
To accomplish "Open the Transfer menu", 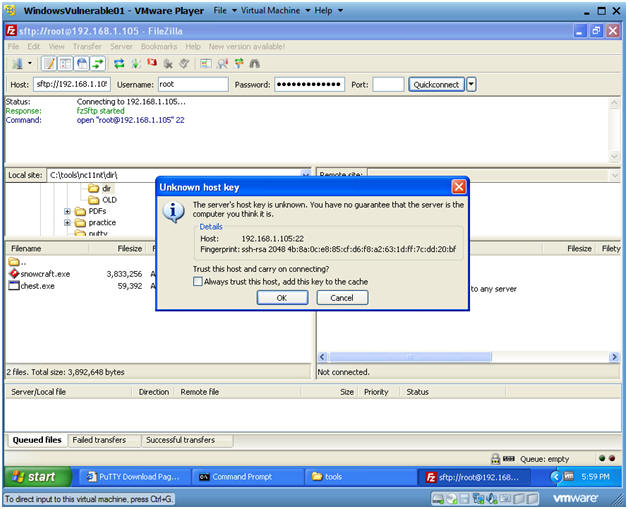I will 87,46.
